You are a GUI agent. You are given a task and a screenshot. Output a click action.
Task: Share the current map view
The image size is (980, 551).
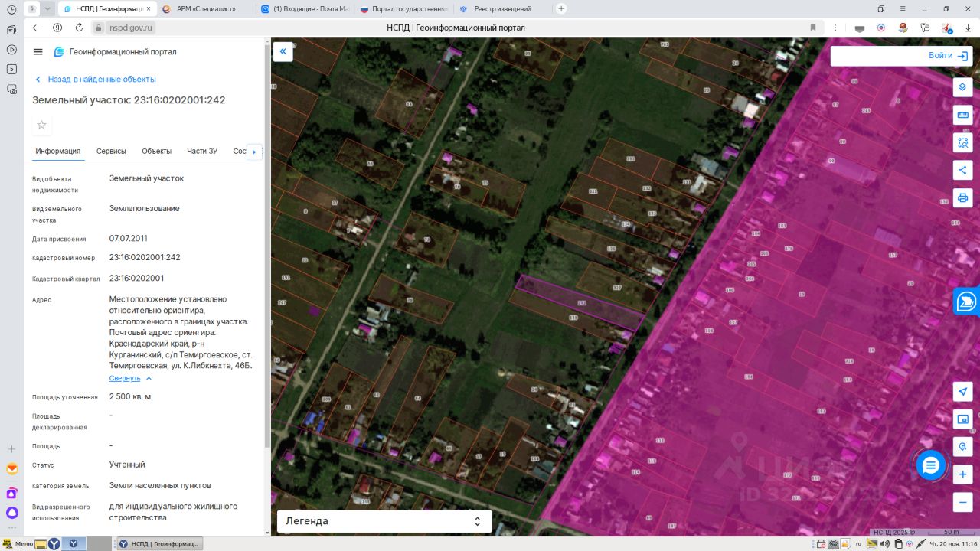click(x=962, y=170)
